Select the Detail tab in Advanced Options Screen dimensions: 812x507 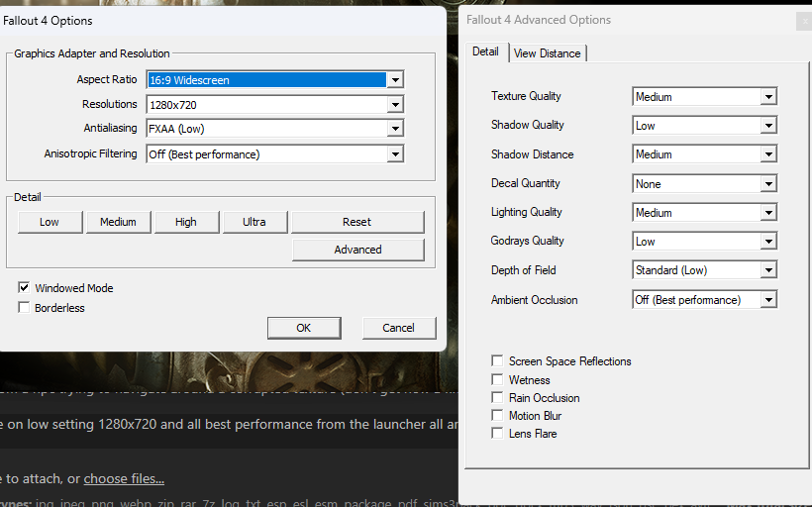point(486,51)
